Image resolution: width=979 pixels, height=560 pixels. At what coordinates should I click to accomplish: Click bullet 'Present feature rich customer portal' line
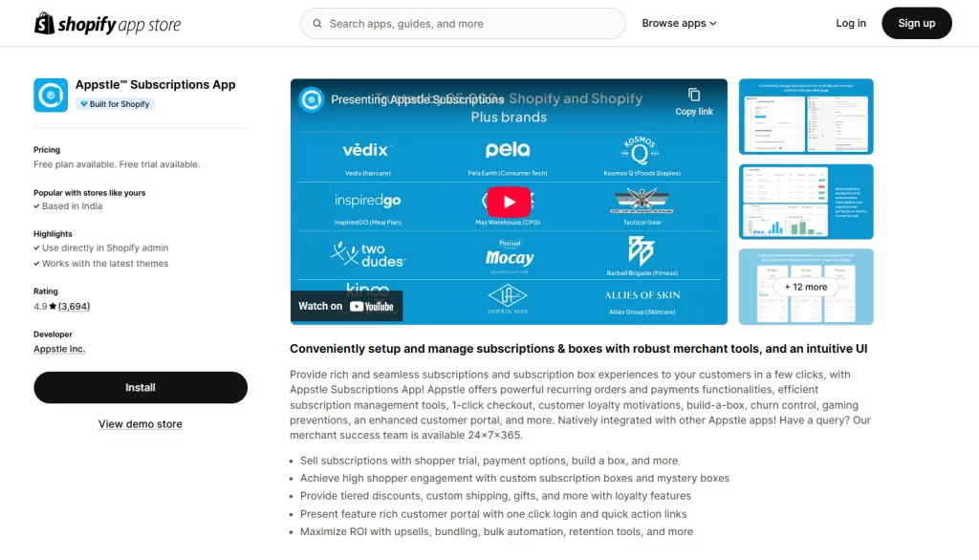coord(493,514)
